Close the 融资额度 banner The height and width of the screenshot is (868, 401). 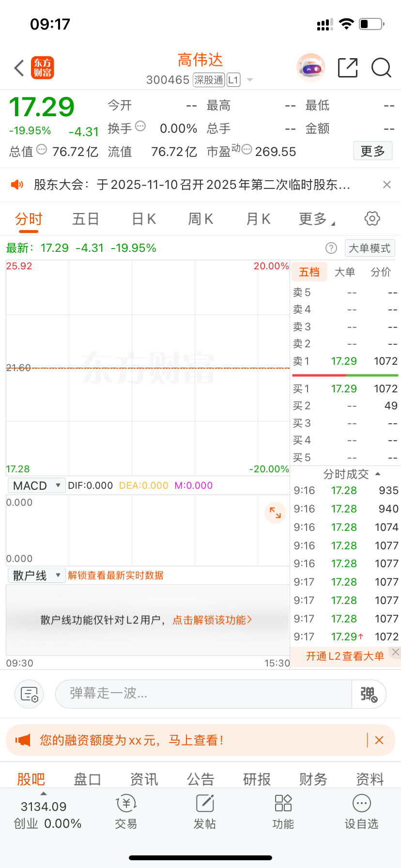tap(379, 740)
